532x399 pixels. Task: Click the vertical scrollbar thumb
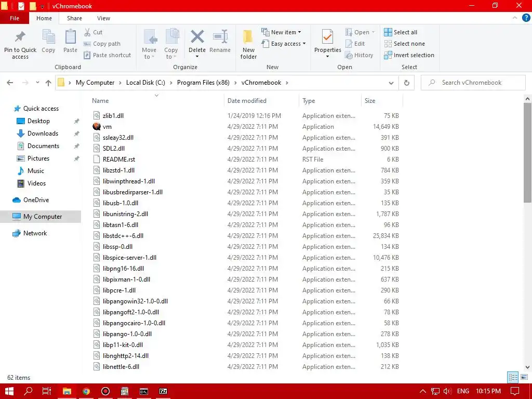pyautogui.click(x=527, y=153)
